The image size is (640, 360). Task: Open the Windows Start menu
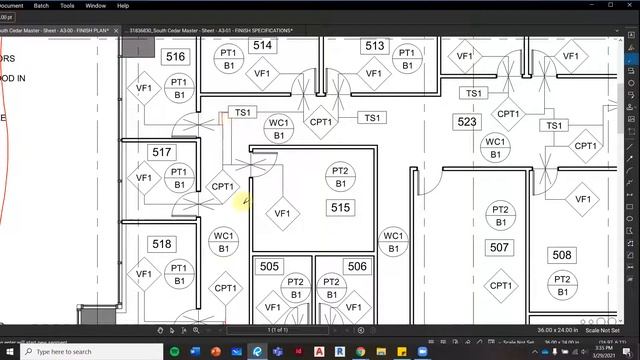coord(9,351)
